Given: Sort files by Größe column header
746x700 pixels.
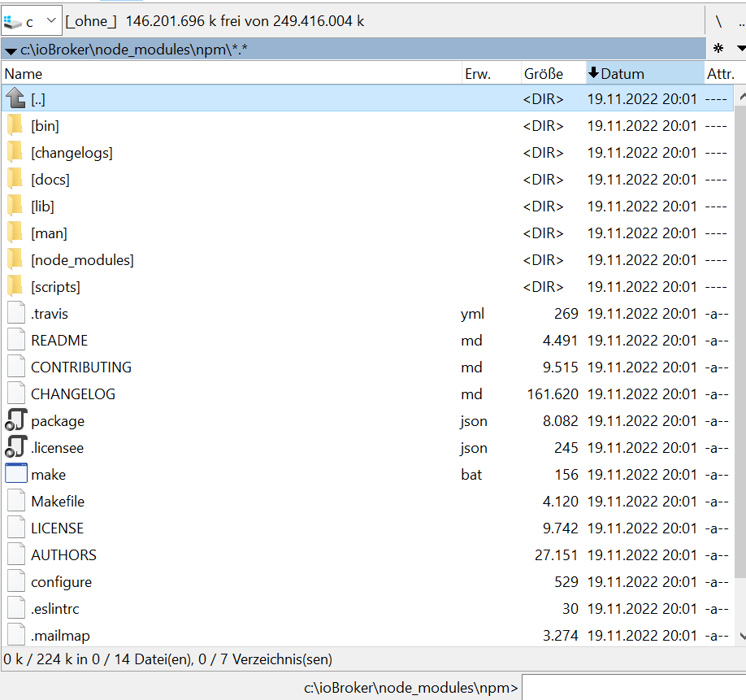Looking at the screenshot, I should [x=553, y=74].
